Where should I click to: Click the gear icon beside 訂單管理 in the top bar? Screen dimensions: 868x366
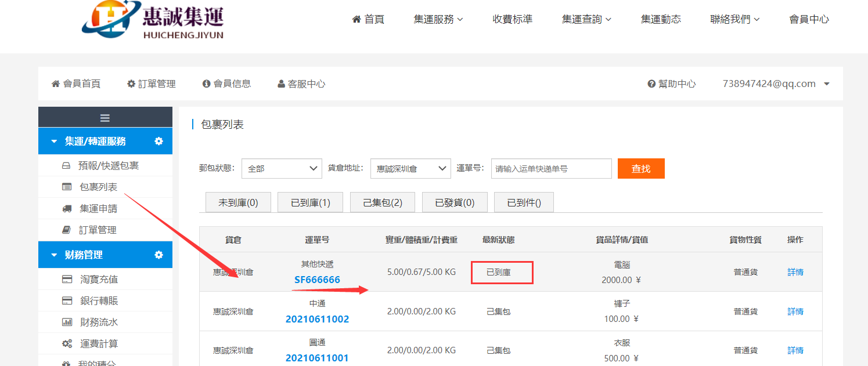(x=131, y=84)
